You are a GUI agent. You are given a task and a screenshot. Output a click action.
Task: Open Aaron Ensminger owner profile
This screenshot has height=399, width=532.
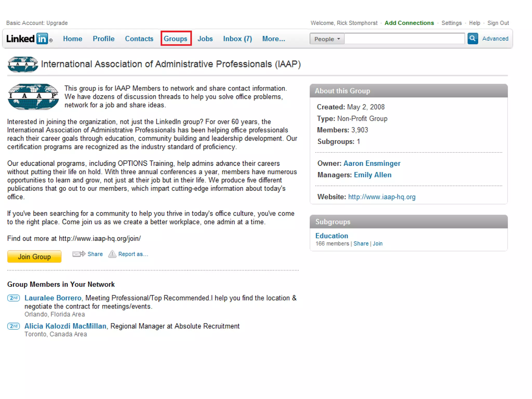371,163
